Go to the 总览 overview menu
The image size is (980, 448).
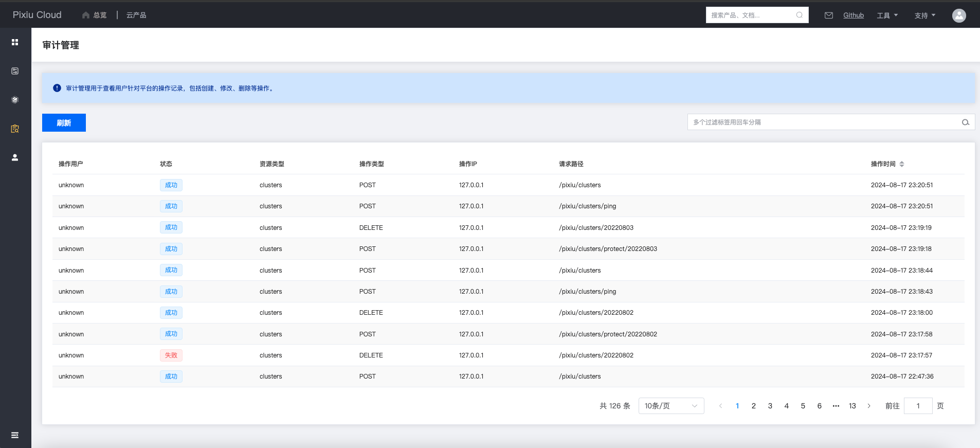tap(100, 15)
